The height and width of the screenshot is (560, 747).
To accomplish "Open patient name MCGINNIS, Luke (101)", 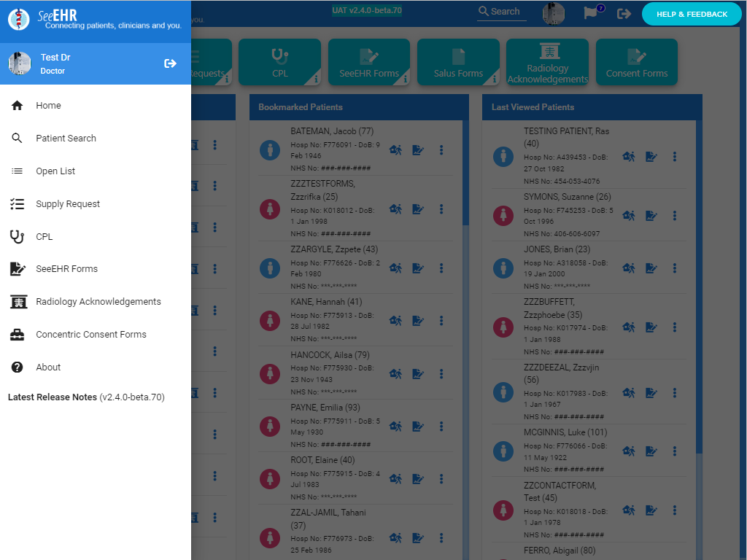I will click(565, 432).
